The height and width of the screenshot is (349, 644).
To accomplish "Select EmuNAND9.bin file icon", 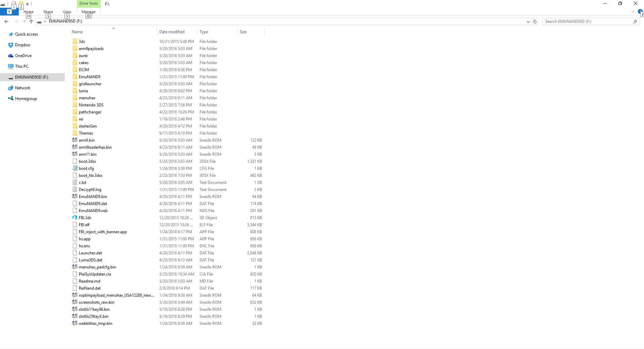I will [x=75, y=197].
